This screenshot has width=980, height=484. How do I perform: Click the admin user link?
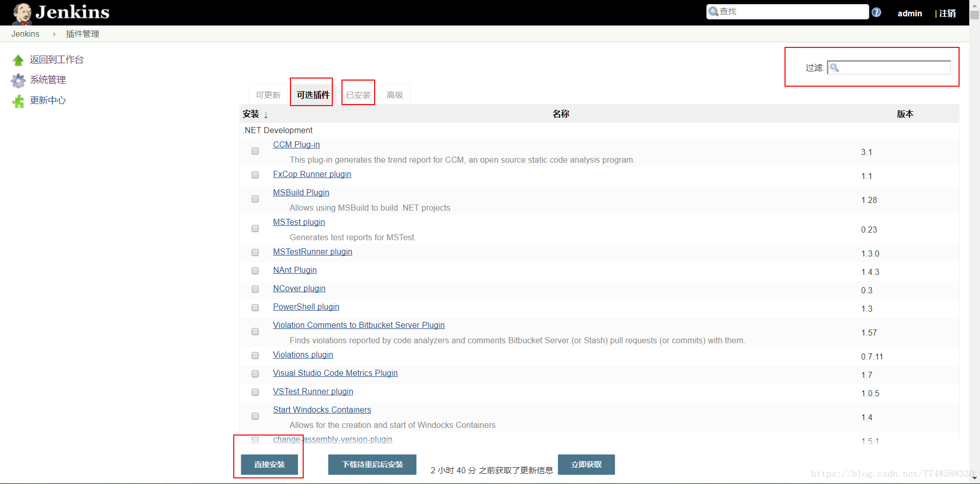910,13
